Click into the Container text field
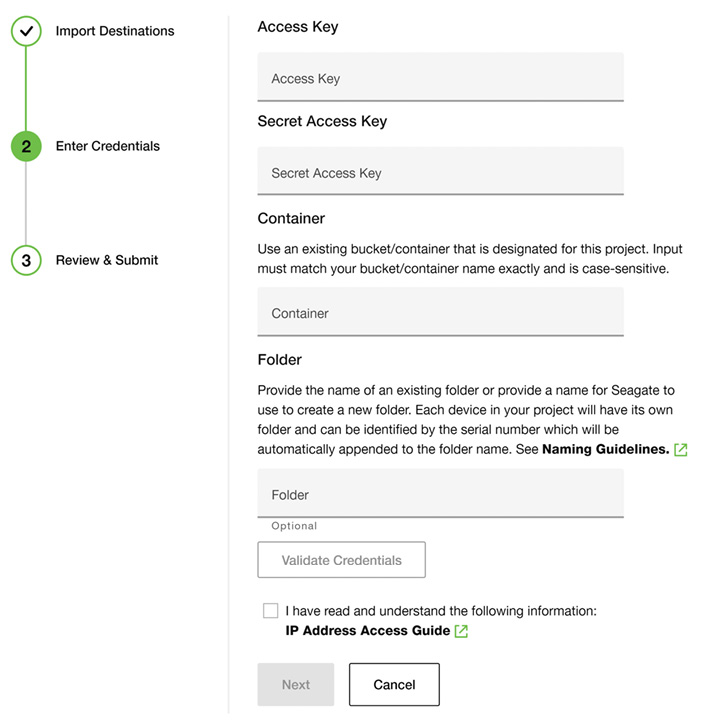 coord(440,312)
